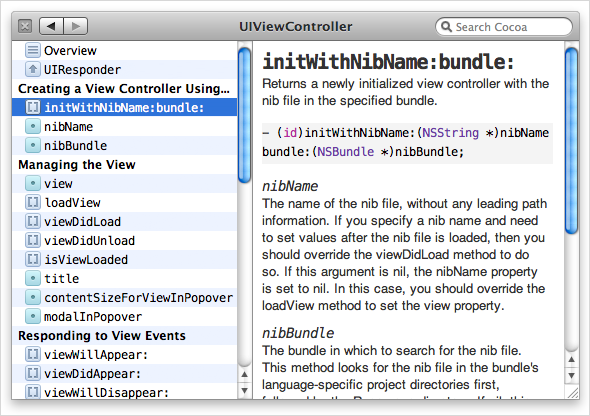This screenshot has height=416, width=590.
Task: Go to UIResponder superclass entry
Action: 125,70
